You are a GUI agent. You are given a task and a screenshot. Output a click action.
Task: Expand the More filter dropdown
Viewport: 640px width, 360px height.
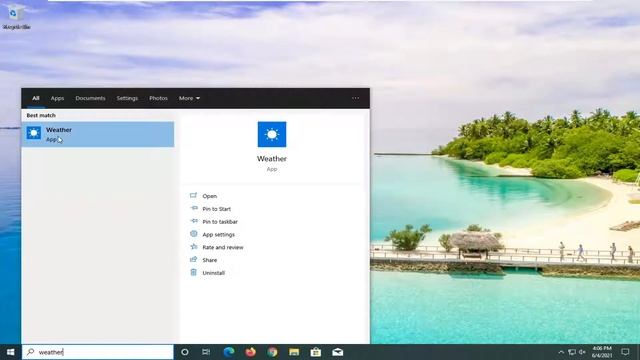(189, 98)
